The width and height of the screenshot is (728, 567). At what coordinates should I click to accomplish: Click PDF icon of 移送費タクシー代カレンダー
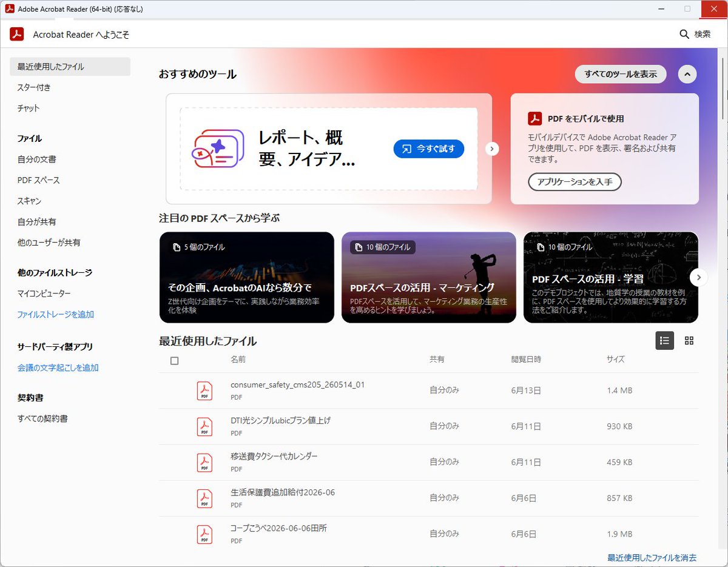coord(204,462)
